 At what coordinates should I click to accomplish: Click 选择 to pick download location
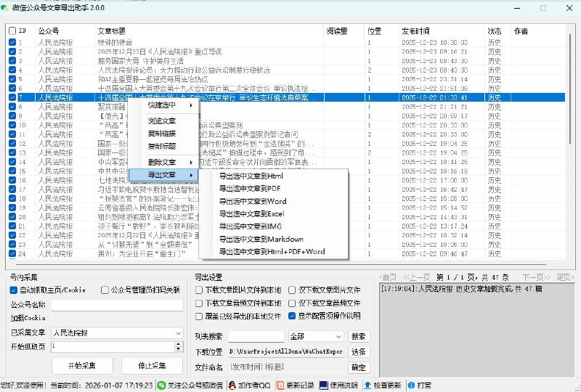359,352
